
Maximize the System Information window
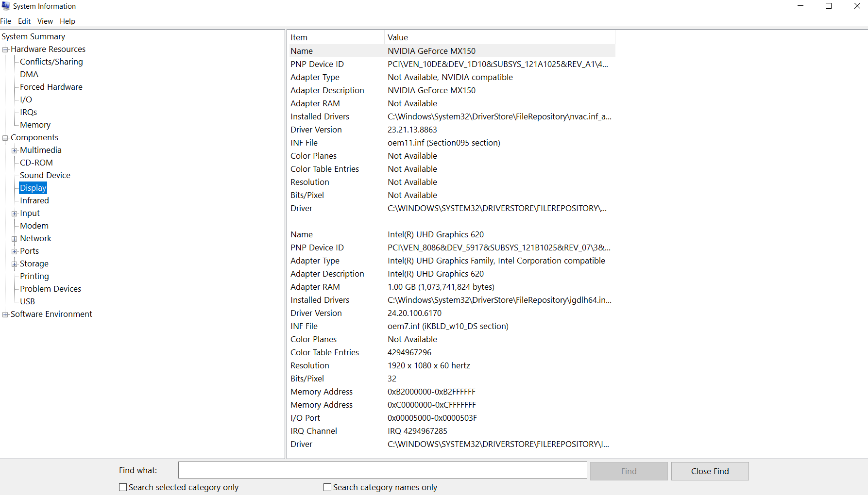829,6
